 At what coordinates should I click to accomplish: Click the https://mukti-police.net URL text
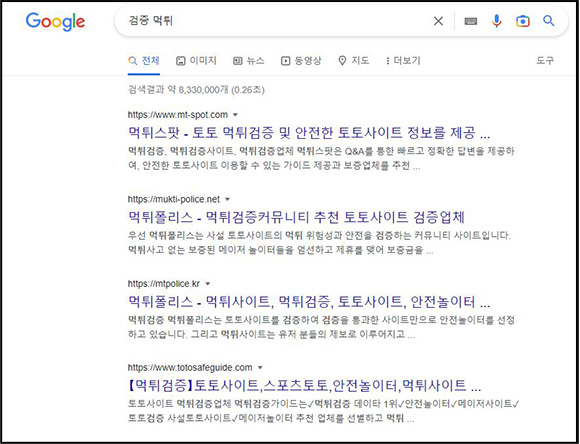[174, 199]
